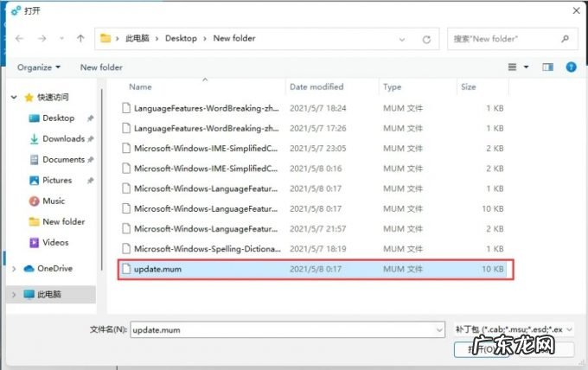This screenshot has height=370, width=588.
Task: Go back with the left arrow
Action: [x=20, y=38]
